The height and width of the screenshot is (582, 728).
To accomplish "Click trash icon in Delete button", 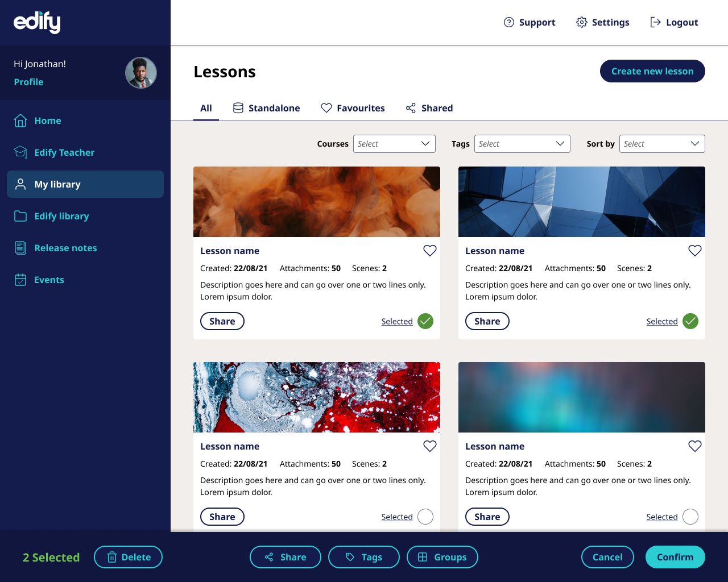I will coord(112,557).
